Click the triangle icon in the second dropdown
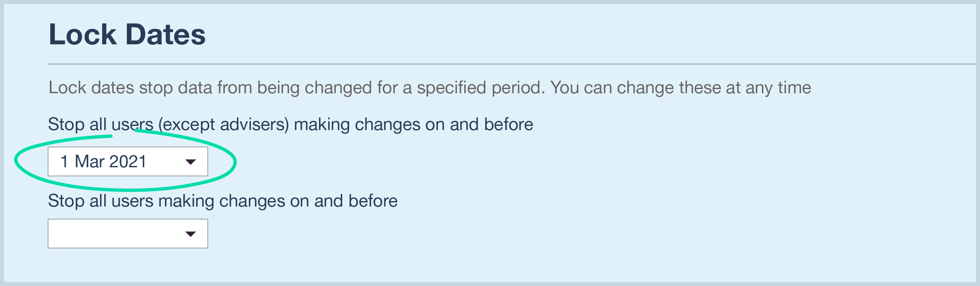 (191, 233)
